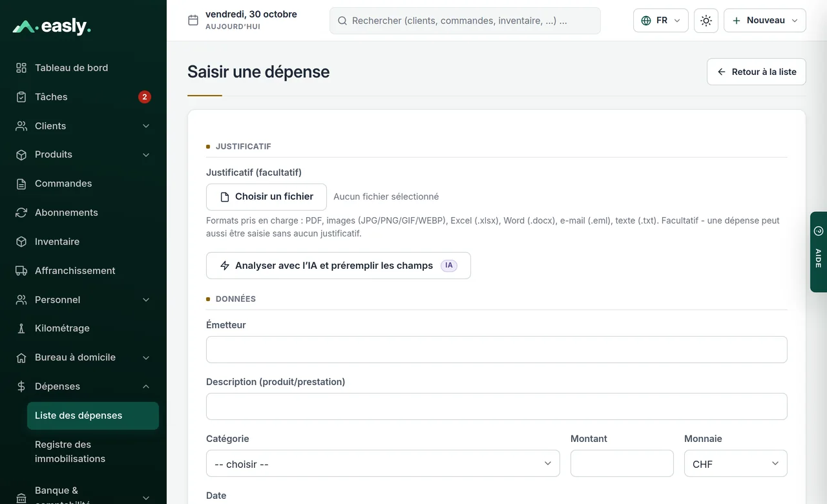Click the globe icon of the language selector
This screenshot has height=504, width=827.
coord(646,21)
